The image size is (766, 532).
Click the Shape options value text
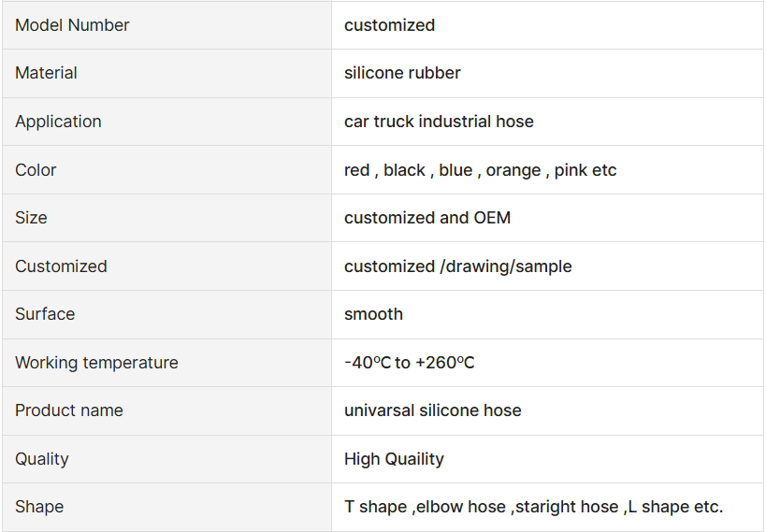(533, 507)
